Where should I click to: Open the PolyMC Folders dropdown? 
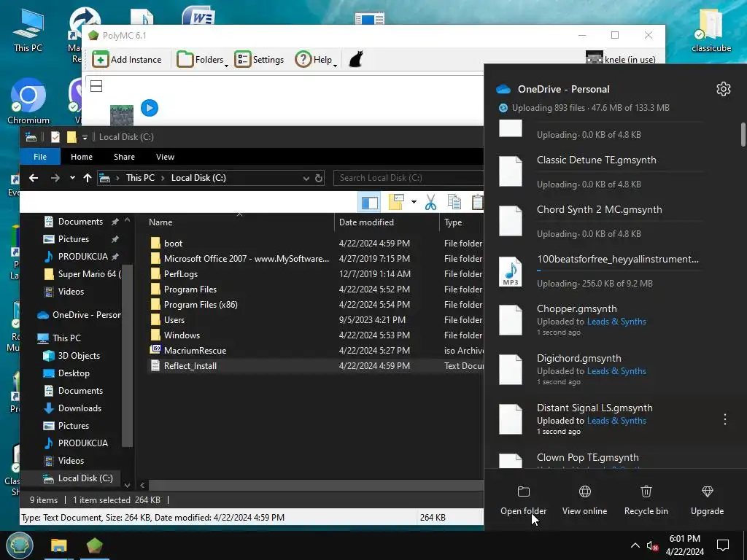click(202, 60)
